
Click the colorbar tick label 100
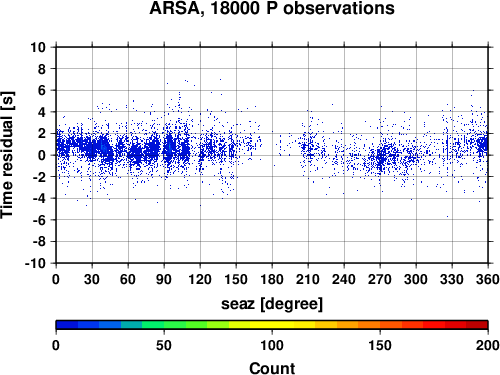[x=272, y=345]
